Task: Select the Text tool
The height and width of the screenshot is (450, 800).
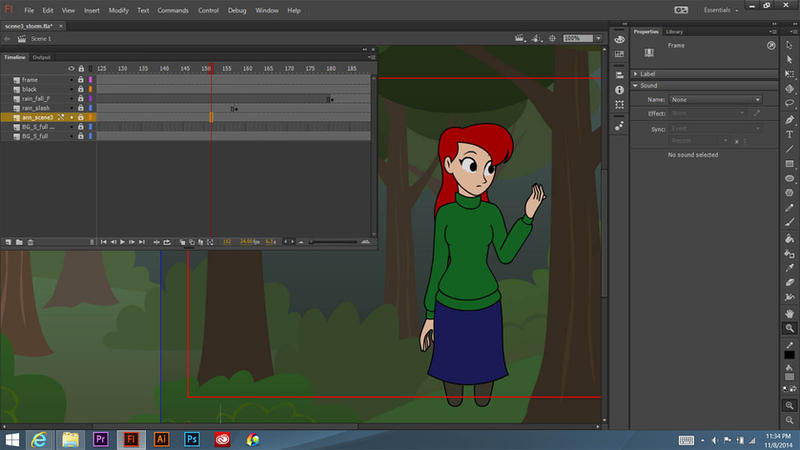Action: [789, 134]
